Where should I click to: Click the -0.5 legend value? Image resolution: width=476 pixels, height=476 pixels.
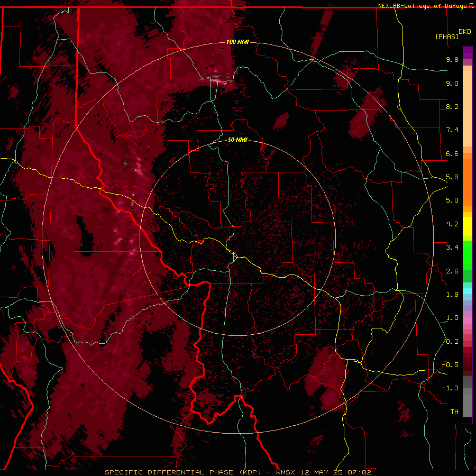(x=450, y=365)
